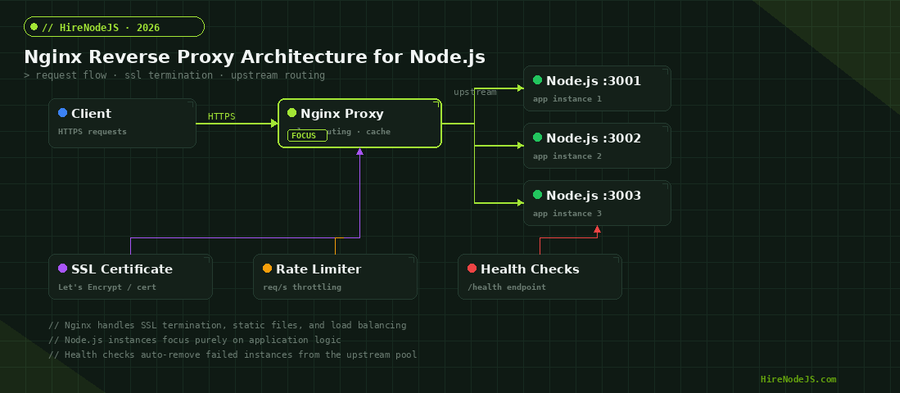Click the FOCUS tag on Nginx Proxy
Screen dimensions: 900x393
[x=307, y=135]
